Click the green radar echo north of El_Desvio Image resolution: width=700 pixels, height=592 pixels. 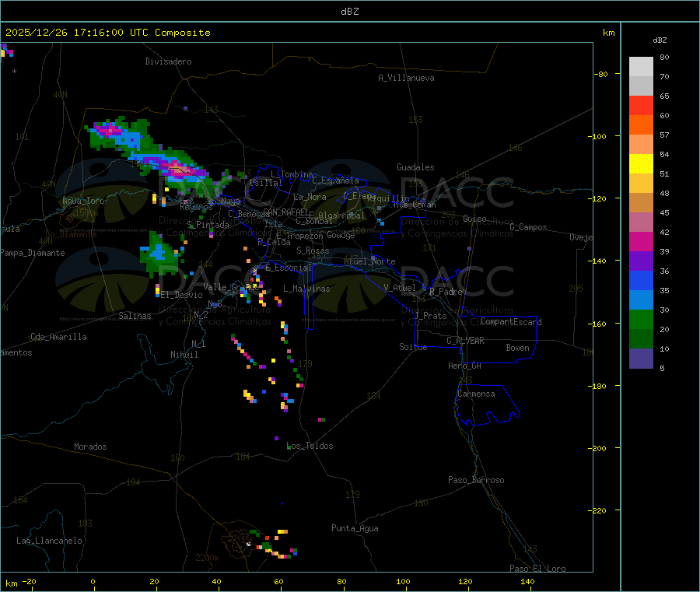(159, 256)
